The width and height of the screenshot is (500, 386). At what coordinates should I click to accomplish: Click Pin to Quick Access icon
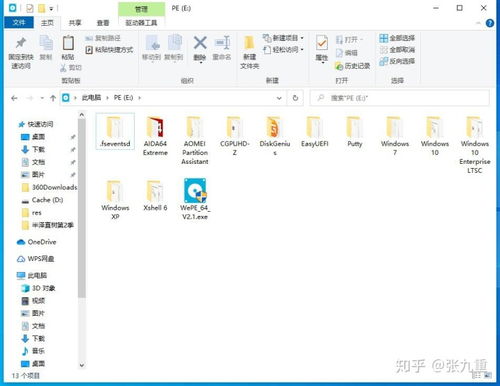click(x=21, y=53)
